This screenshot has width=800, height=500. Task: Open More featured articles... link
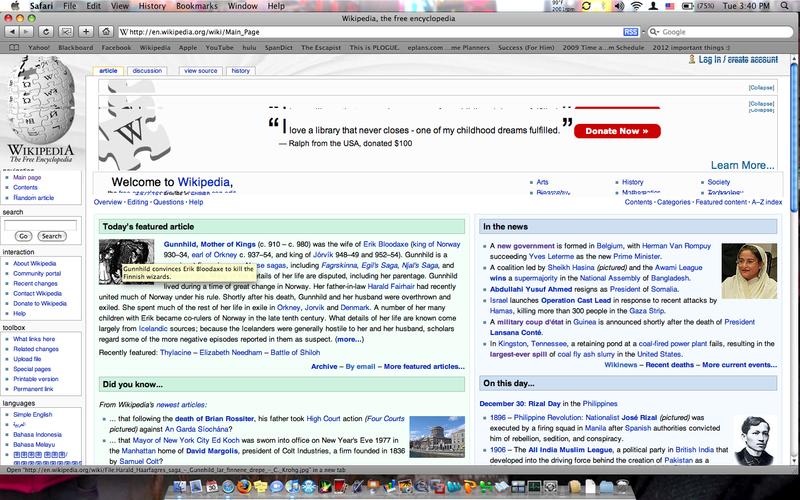click(424, 366)
